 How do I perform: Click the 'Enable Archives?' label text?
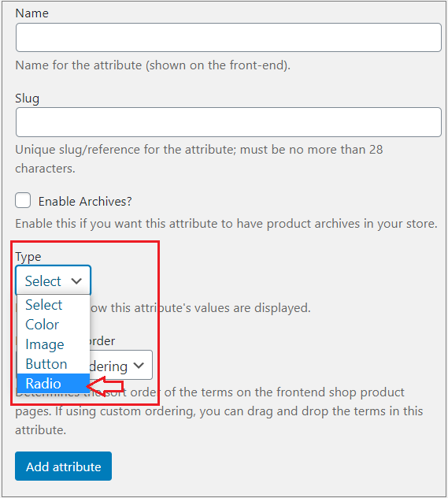click(x=85, y=202)
